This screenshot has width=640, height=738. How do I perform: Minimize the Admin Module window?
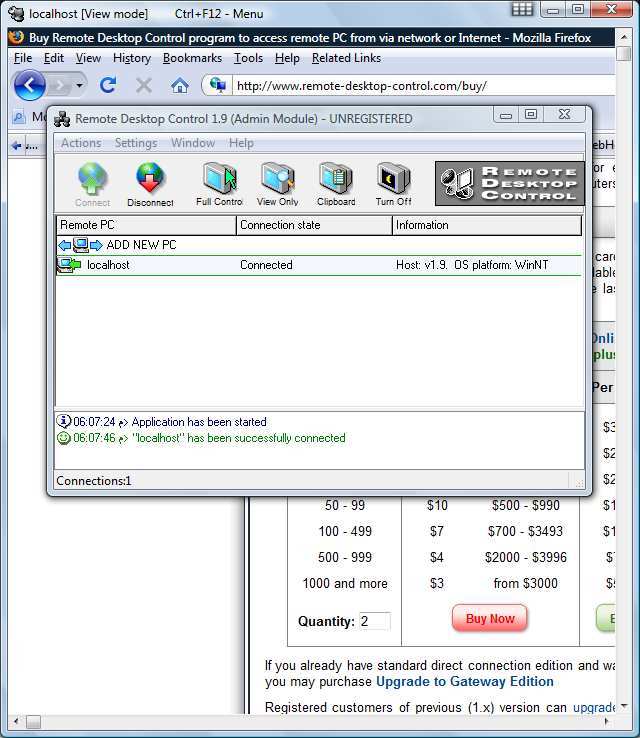click(x=506, y=114)
